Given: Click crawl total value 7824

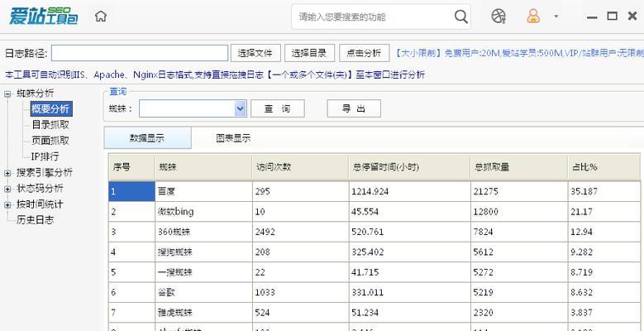Looking at the screenshot, I should pyautogui.click(x=519, y=232).
